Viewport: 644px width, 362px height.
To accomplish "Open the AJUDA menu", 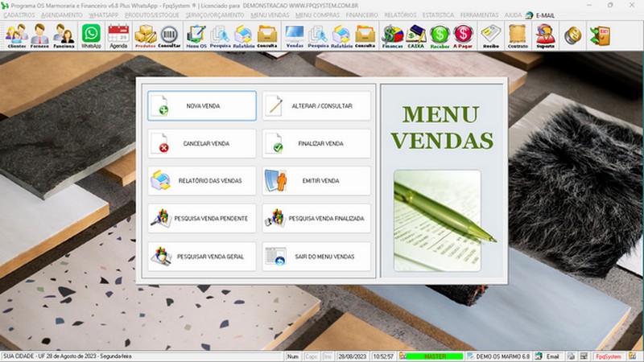I will 513,15.
